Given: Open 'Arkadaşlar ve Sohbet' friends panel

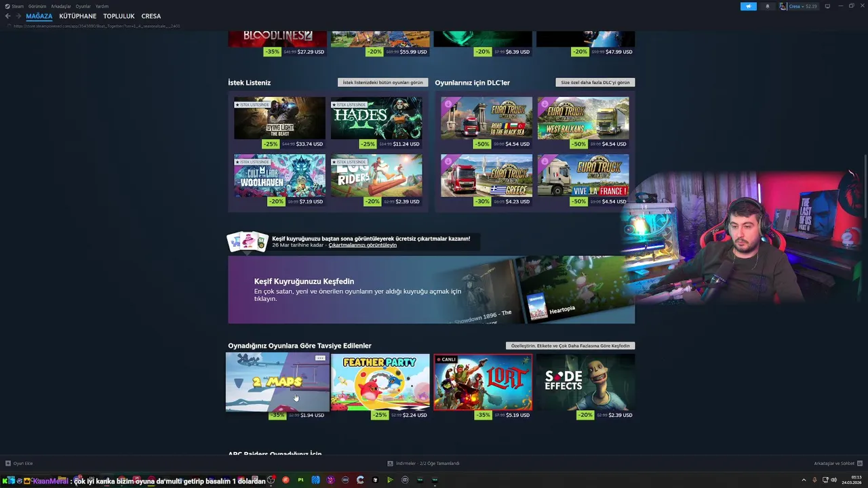Looking at the screenshot, I should (837, 464).
